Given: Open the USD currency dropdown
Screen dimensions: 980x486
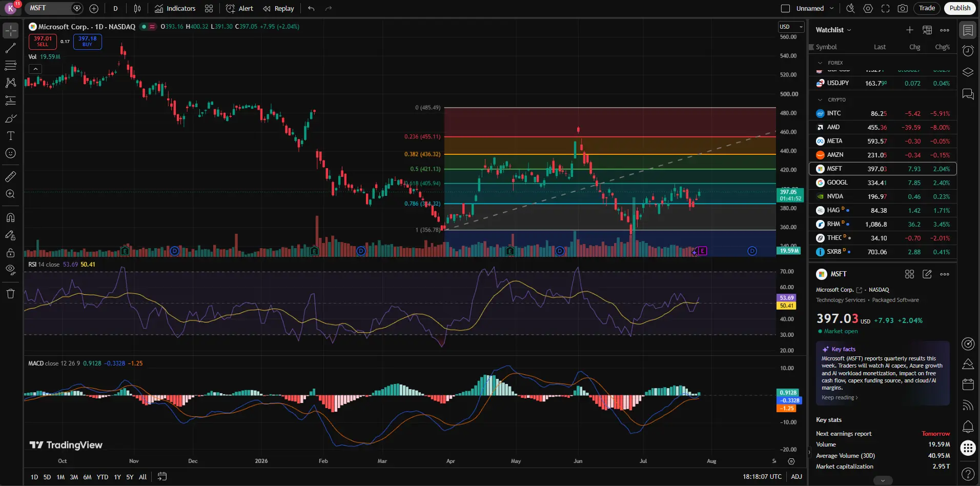Looking at the screenshot, I should pos(791,27).
